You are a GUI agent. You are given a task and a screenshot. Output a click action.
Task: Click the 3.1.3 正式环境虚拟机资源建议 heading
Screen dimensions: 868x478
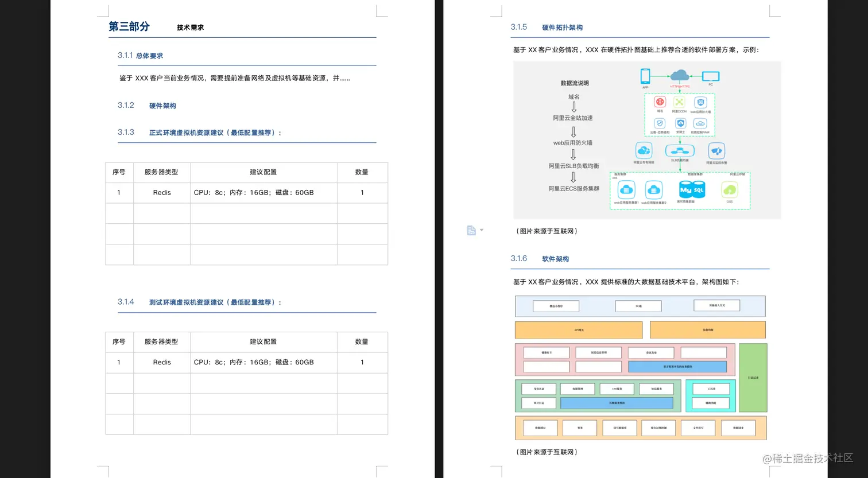coord(200,133)
